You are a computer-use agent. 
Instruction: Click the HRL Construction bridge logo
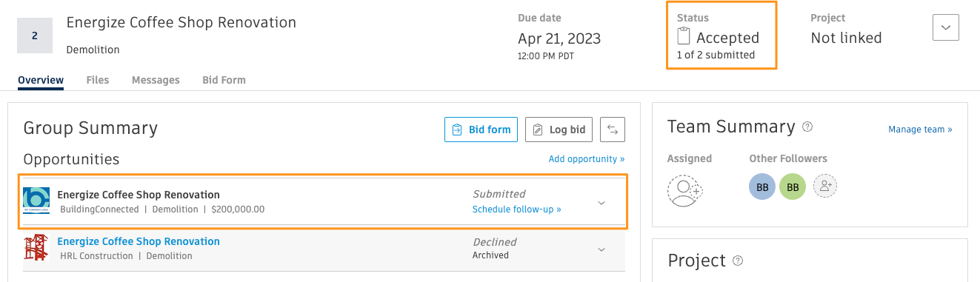tap(36, 247)
